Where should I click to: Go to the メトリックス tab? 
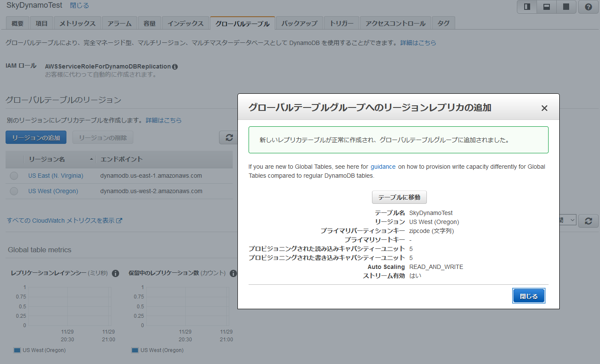click(78, 24)
